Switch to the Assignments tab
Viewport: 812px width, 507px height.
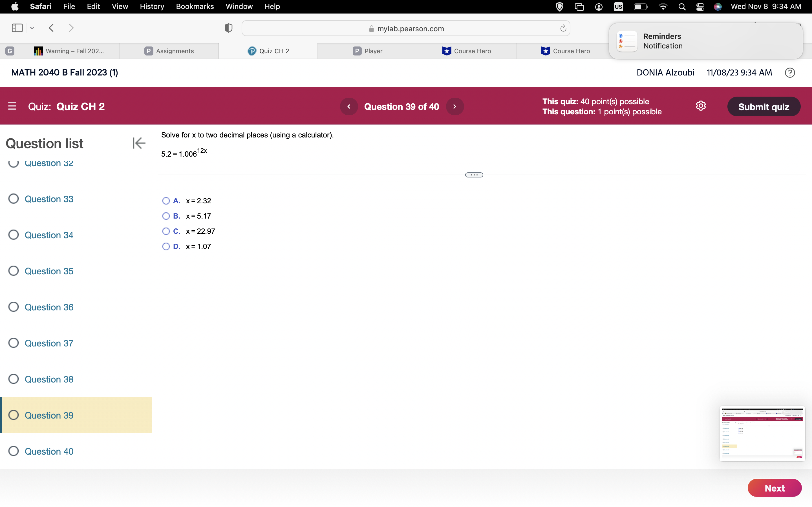(169, 51)
